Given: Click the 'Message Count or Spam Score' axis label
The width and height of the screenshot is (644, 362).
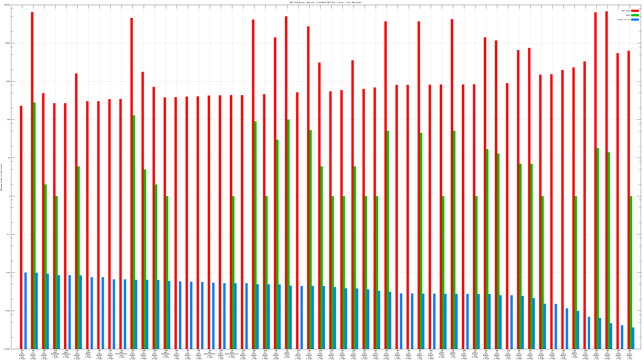Looking at the screenshot, I should point(1,177).
